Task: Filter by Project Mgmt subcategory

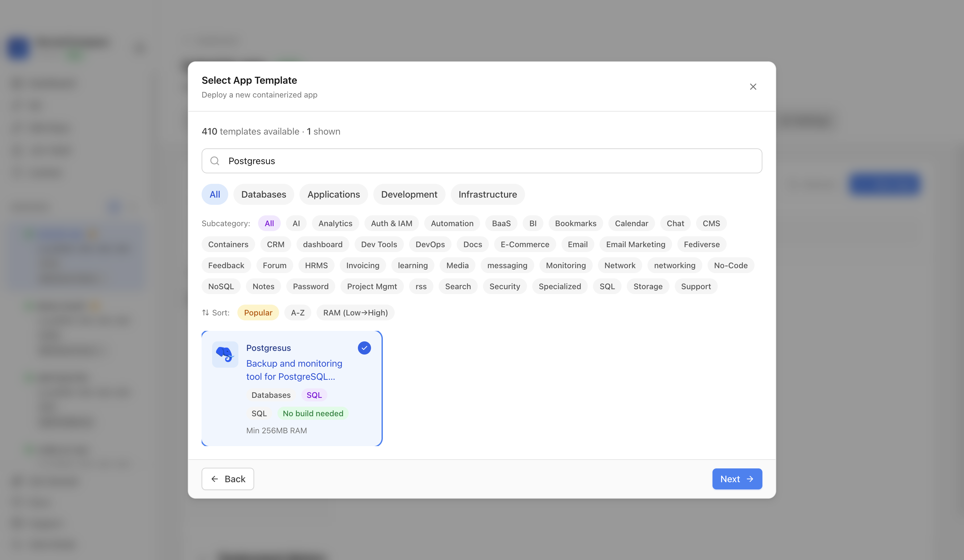Action: 372,287
